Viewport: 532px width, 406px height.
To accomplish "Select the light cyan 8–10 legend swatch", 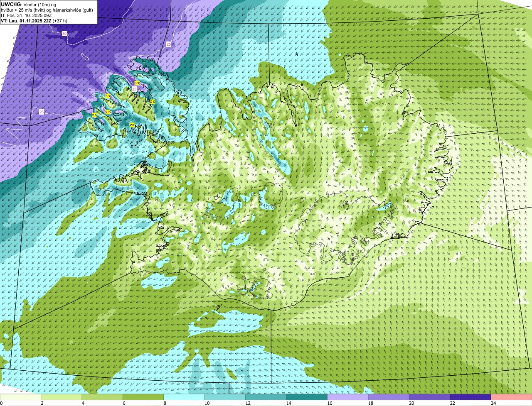I will (184, 397).
